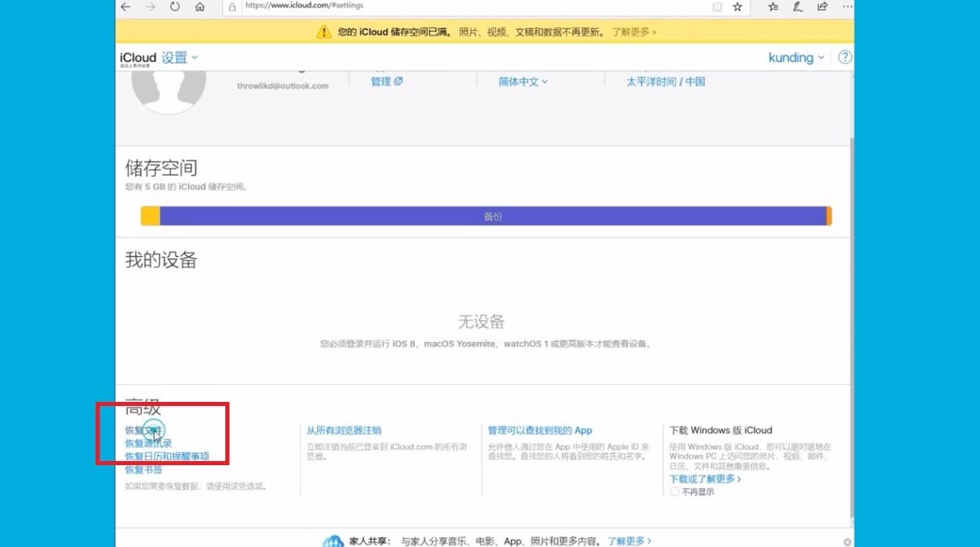Click 了解更多 in the storage warning banner

tap(634, 32)
